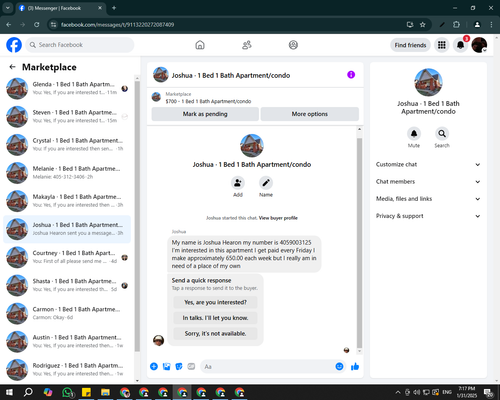The height and width of the screenshot is (400, 500).
Task: Open Makayla apartment conversation
Action: (67, 201)
